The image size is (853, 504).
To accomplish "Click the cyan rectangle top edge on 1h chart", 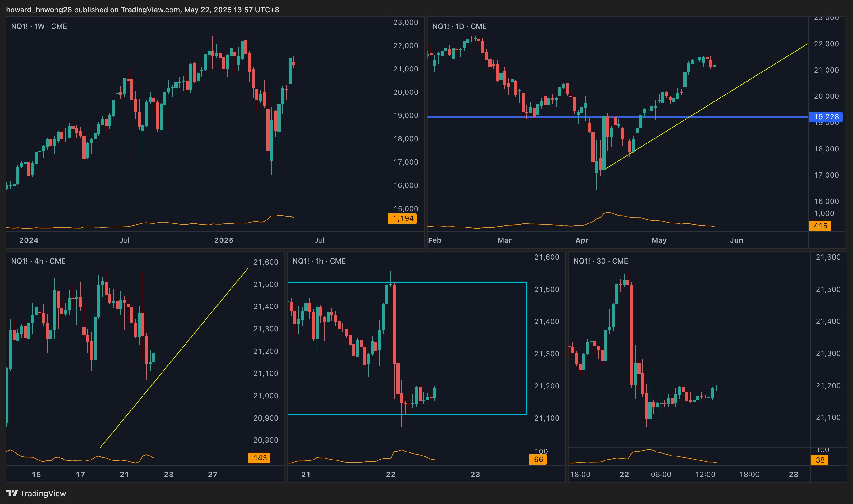I will (x=458, y=282).
